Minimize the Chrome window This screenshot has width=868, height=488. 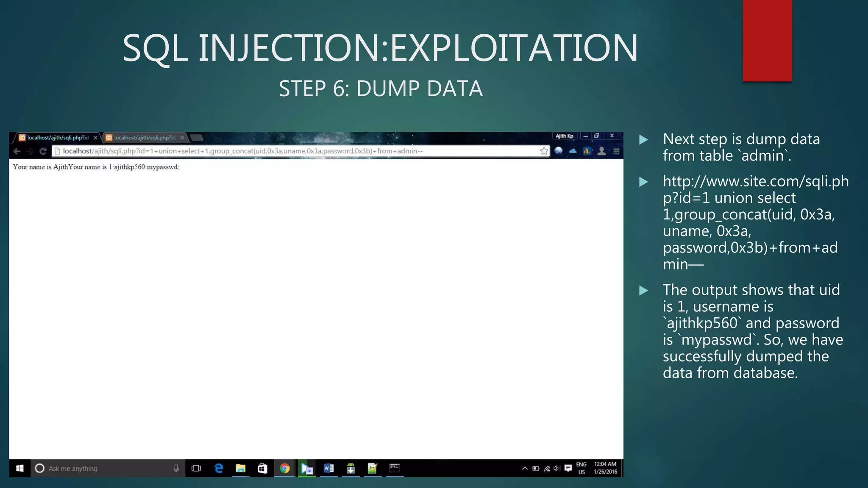[585, 136]
